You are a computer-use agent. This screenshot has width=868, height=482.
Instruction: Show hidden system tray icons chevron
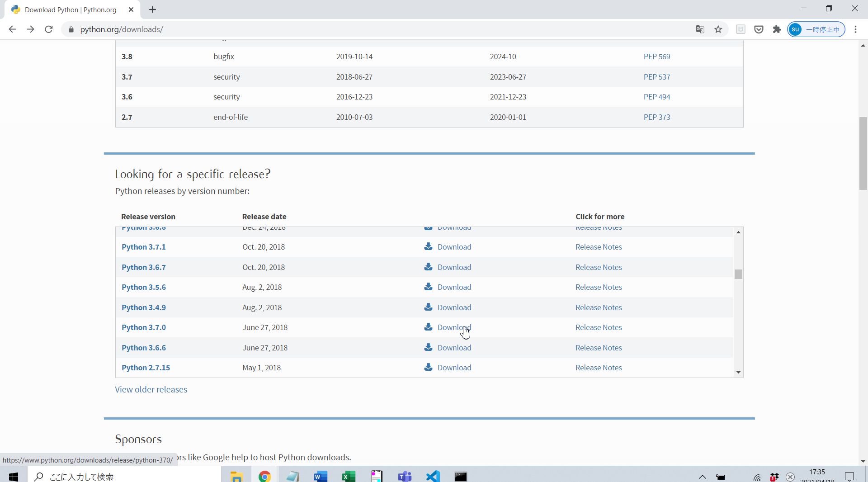(702, 477)
